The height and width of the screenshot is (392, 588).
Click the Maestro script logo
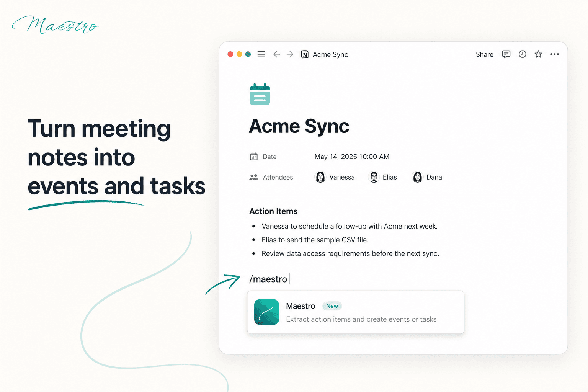point(56,25)
